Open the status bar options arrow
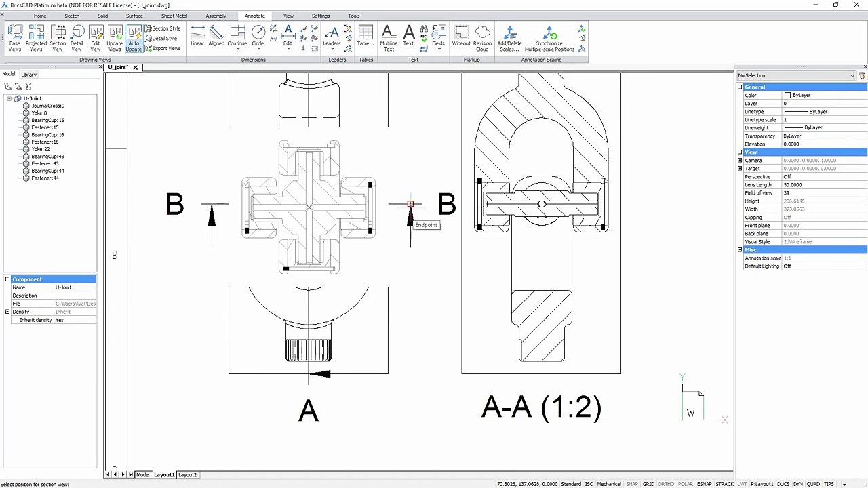This screenshot has height=488, width=868. click(x=844, y=484)
